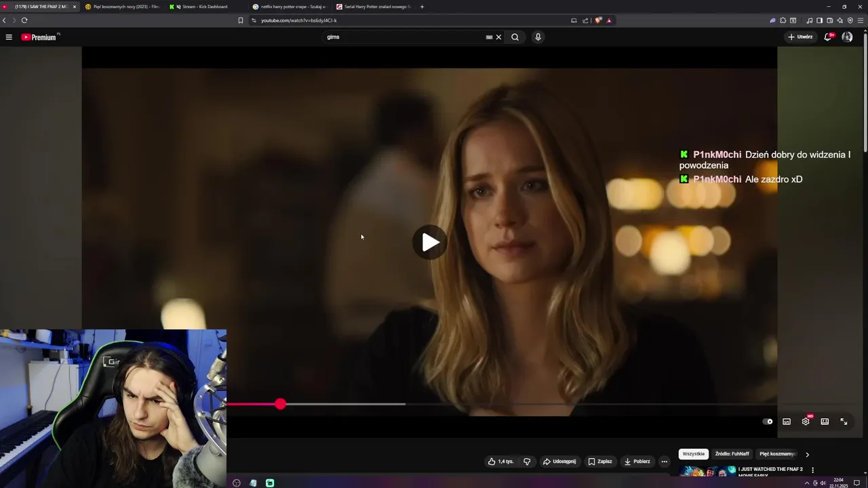Click the P1nkM0chi Ale zazdro xD chat message
868x488 pixels.
pos(741,180)
